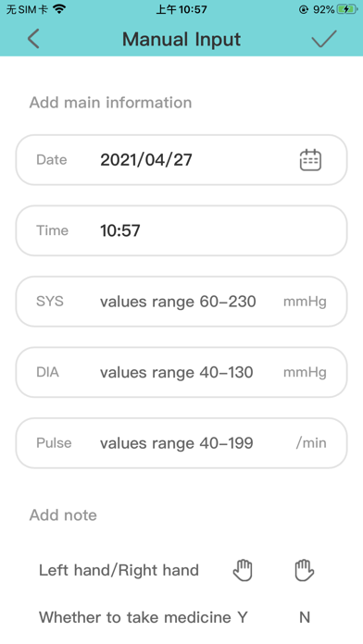Image resolution: width=363 pixels, height=644 pixels.
Task: Tap the orientation lock status icon
Action: point(304,9)
